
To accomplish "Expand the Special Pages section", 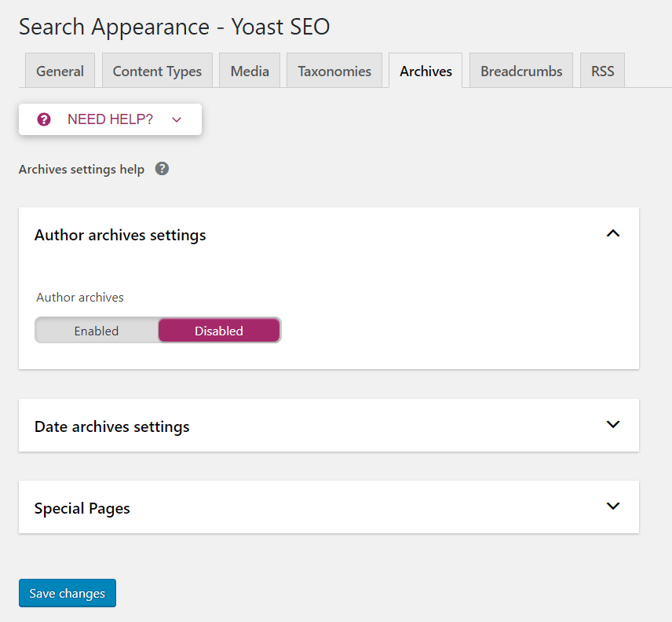I will 613,507.
